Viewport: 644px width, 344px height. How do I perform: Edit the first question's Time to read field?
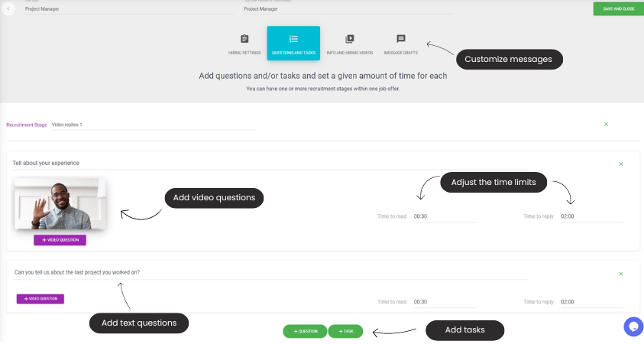[445, 216]
